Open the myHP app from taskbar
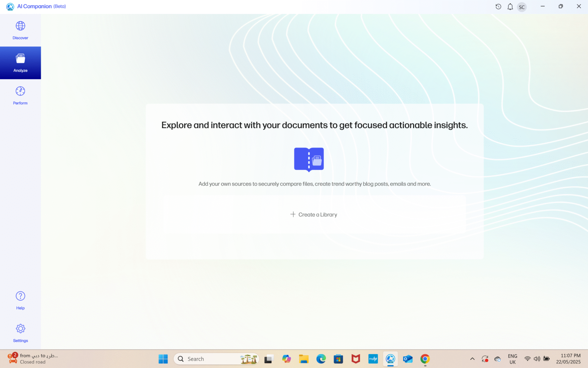Screen dimensions: 588x368 (373, 359)
